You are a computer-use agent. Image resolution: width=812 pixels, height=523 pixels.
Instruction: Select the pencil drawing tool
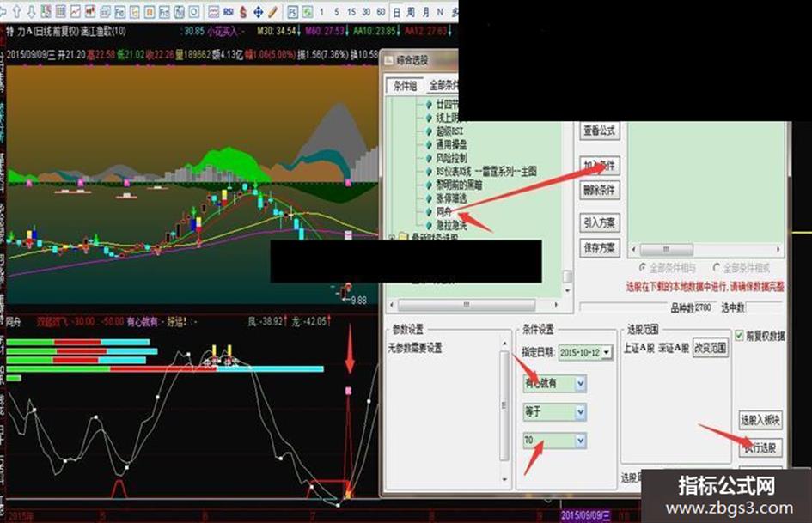pyautogui.click(x=273, y=11)
